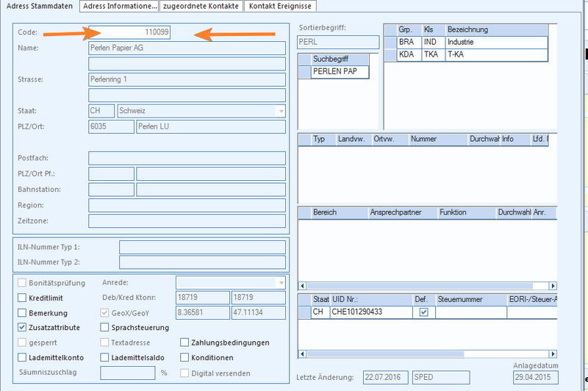Click the GeoX field with 8.36581

203,312
